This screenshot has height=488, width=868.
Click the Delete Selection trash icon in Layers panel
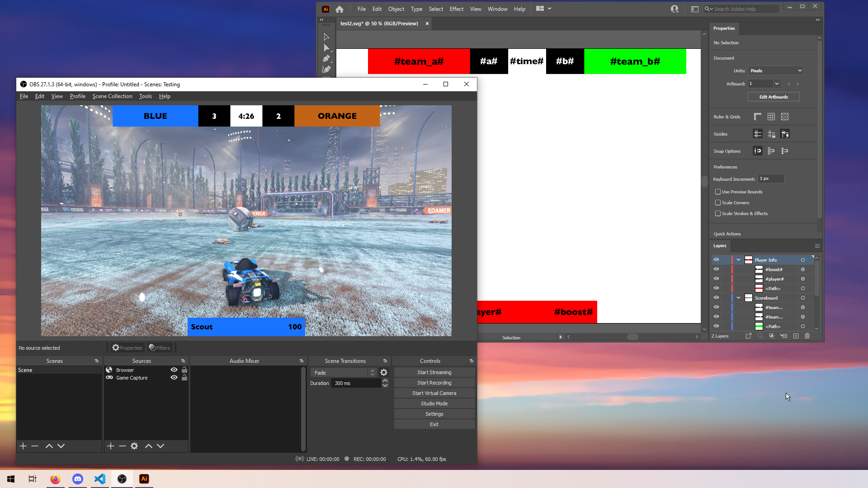click(x=807, y=336)
